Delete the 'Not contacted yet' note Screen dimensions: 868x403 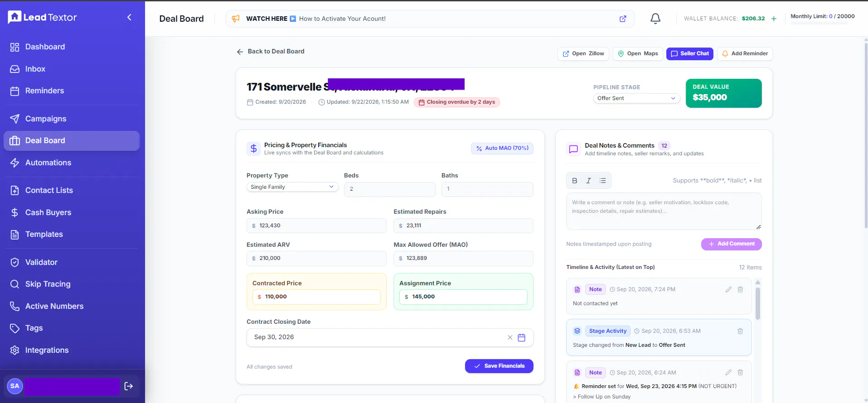pyautogui.click(x=740, y=289)
